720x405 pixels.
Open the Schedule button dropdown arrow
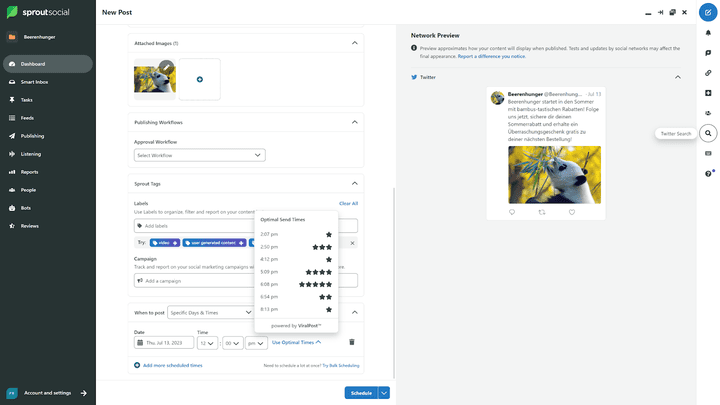[384, 393]
